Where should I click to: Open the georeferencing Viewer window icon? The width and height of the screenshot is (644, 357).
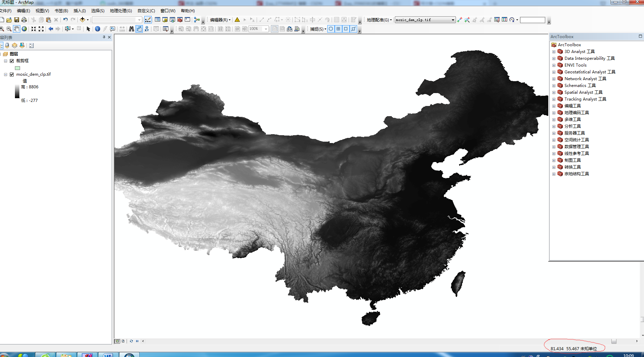point(497,20)
